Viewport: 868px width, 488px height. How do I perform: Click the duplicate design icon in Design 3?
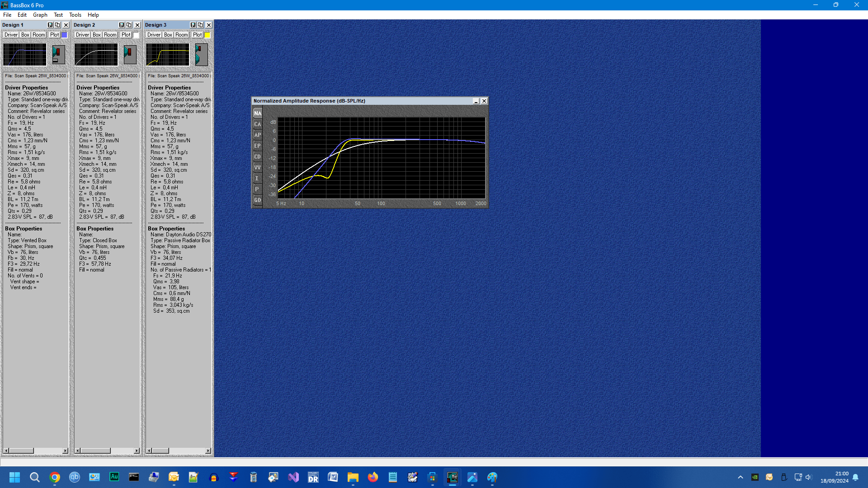tap(200, 25)
